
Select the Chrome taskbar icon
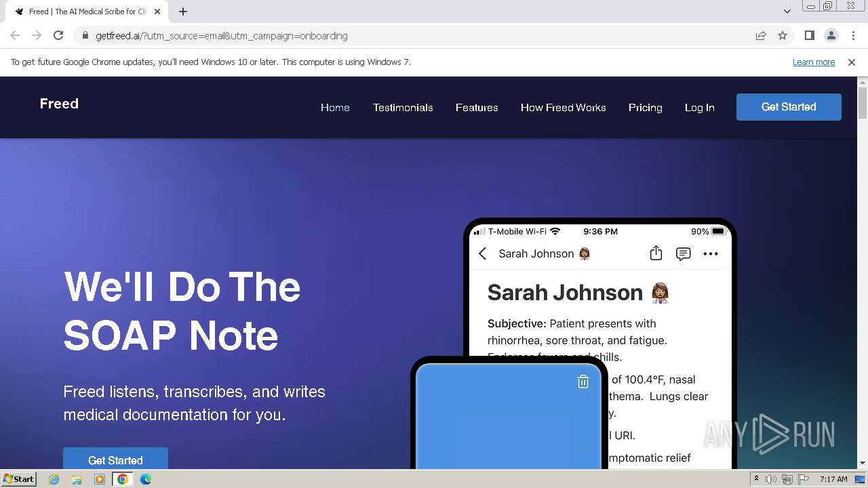pos(122,479)
